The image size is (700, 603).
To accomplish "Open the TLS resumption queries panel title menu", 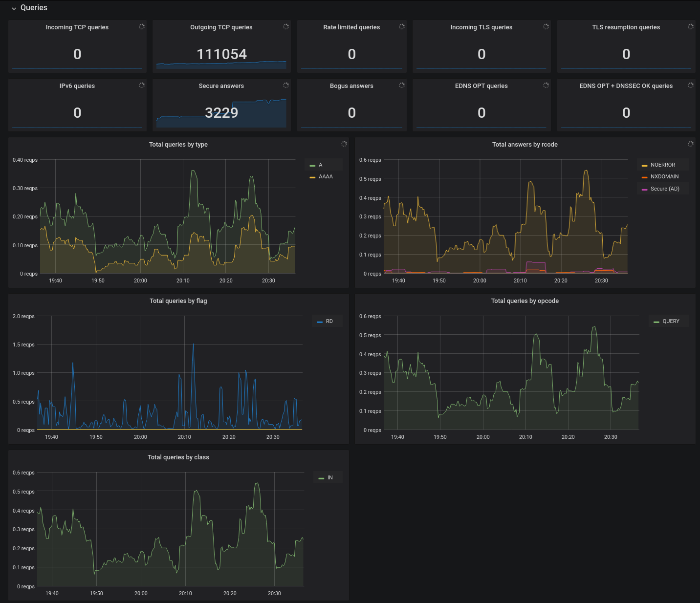I will click(x=626, y=27).
